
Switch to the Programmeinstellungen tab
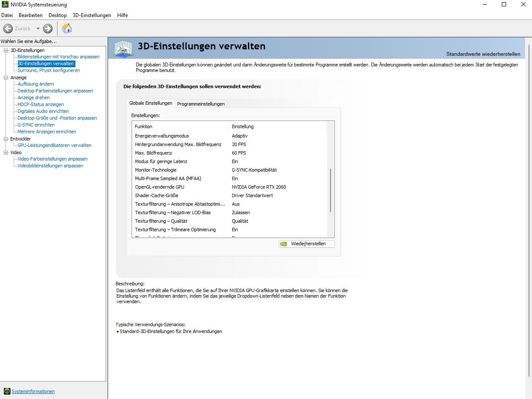pos(201,104)
